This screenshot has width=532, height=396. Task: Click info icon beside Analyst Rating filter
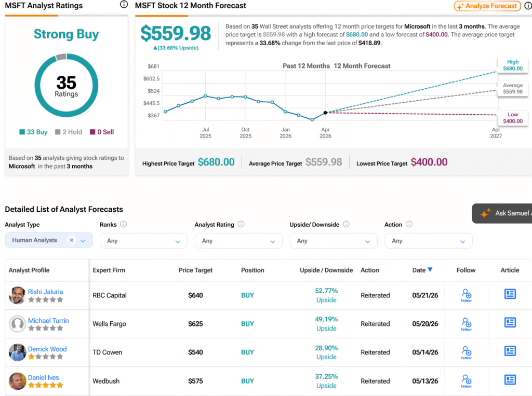coord(241,224)
